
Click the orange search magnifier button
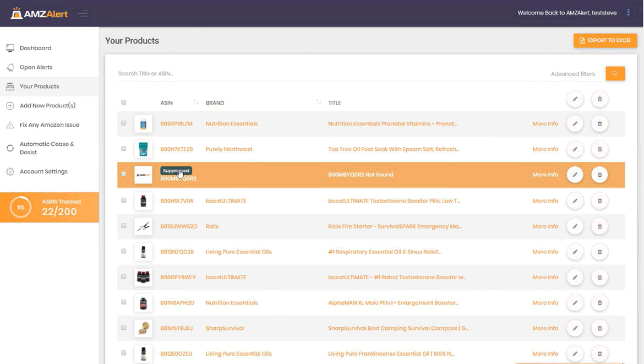[615, 74]
